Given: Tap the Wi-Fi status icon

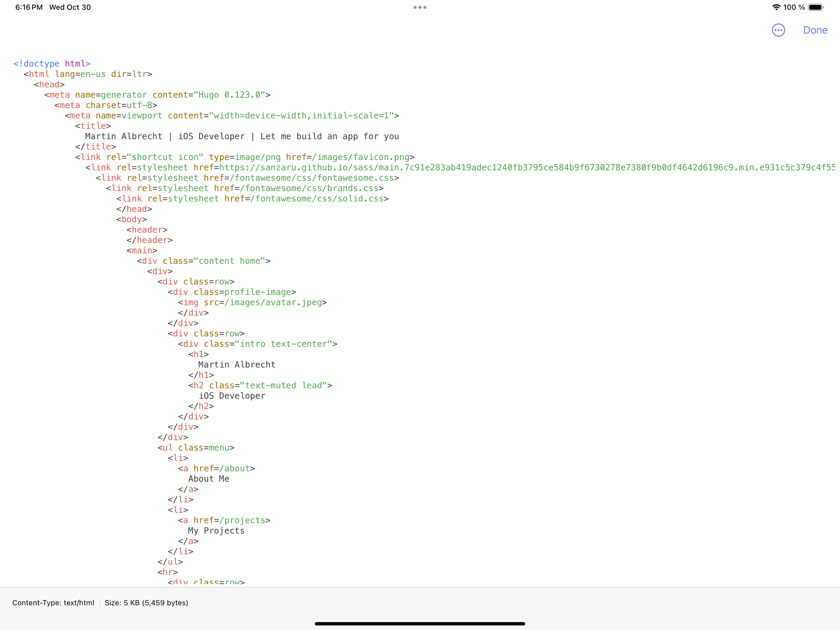Looking at the screenshot, I should (776, 7).
